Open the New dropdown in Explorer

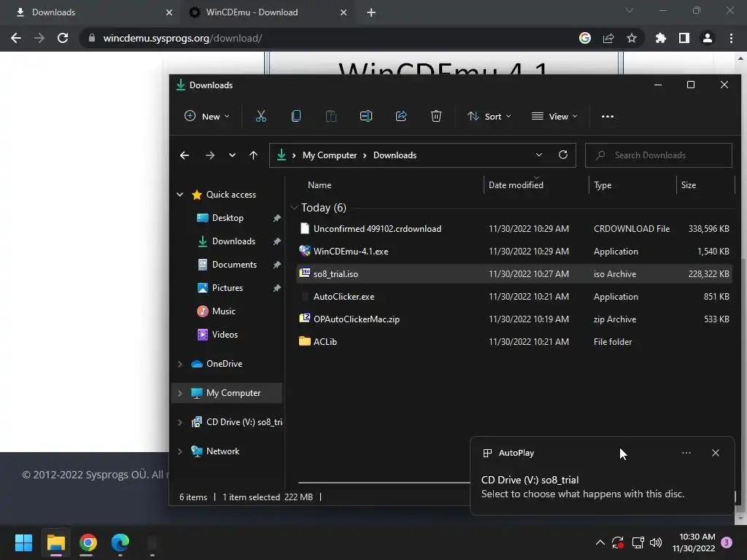point(206,116)
